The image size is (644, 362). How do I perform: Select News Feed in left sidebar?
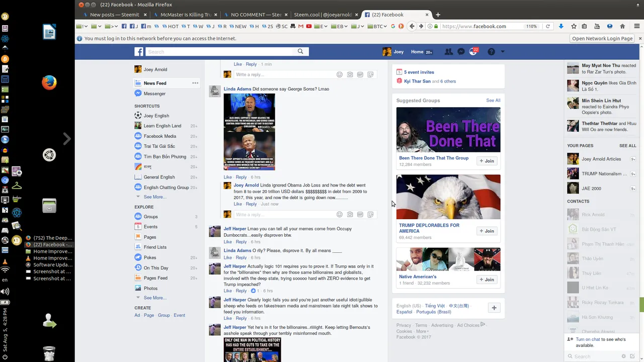click(154, 83)
